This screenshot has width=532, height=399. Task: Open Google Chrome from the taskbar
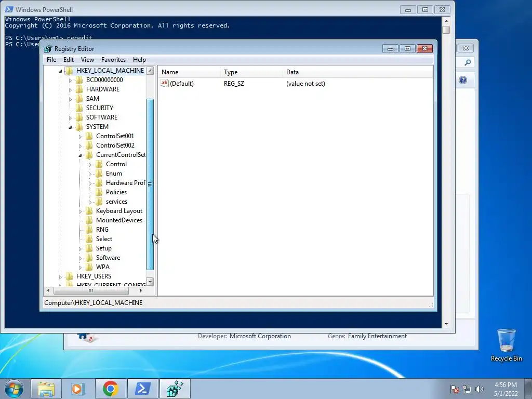point(110,389)
